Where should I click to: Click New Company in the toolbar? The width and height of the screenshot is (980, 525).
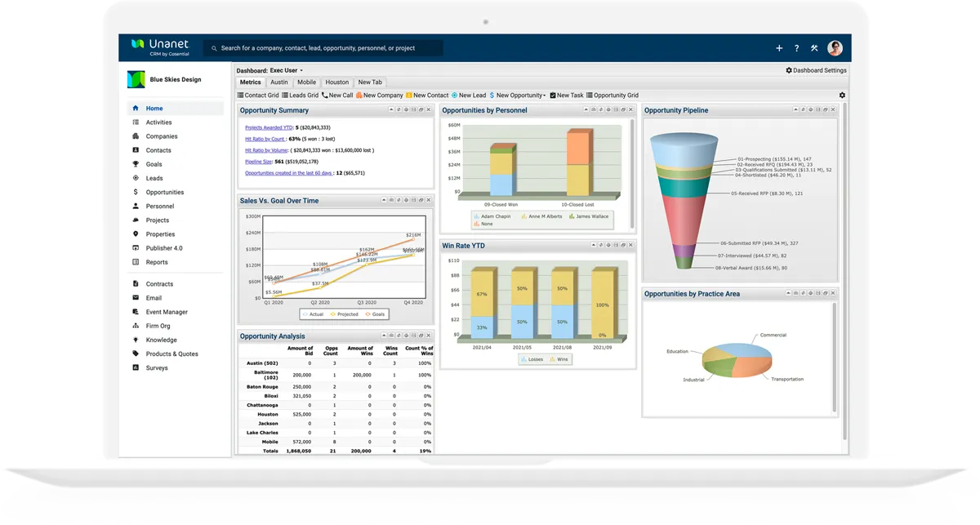380,96
